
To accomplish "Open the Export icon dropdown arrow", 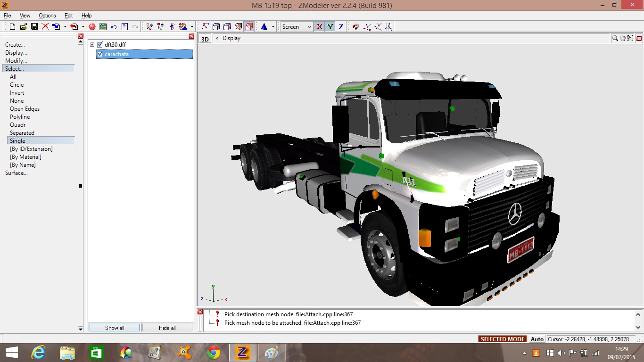I will point(83,27).
